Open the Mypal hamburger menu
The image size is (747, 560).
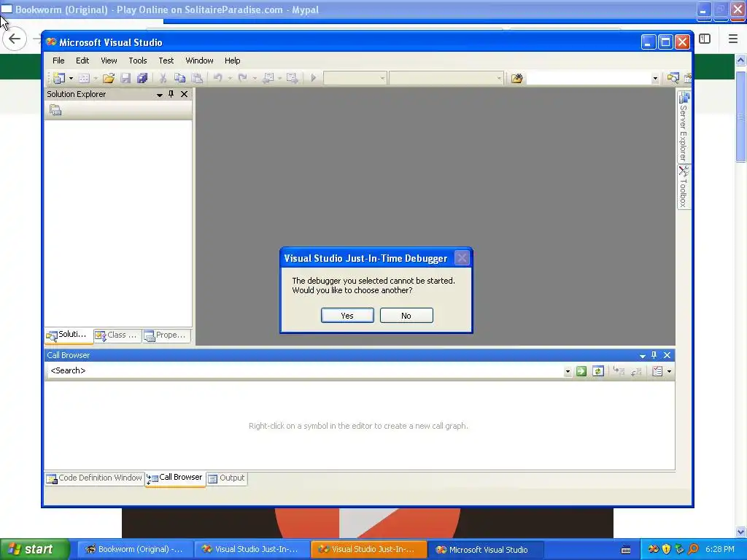732,39
